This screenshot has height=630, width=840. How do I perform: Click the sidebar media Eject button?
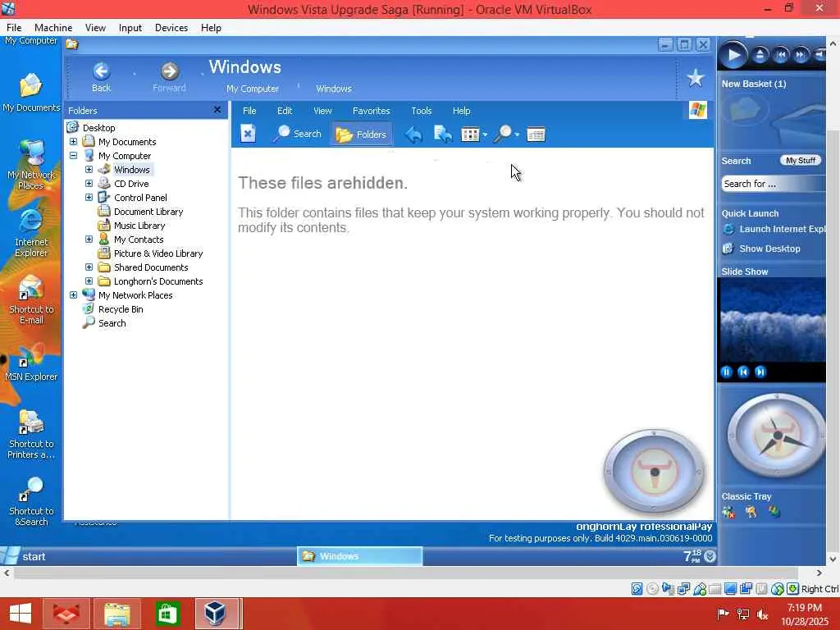[x=760, y=55]
